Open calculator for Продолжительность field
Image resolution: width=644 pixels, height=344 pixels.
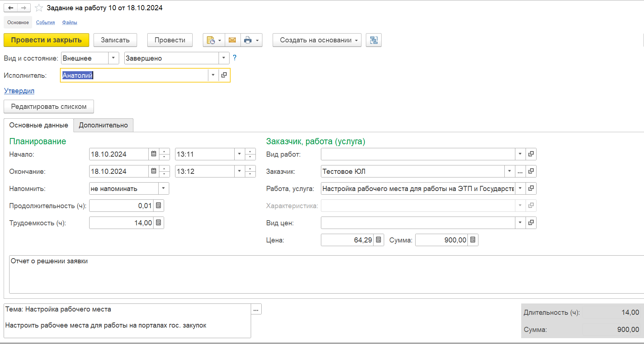[x=158, y=206]
